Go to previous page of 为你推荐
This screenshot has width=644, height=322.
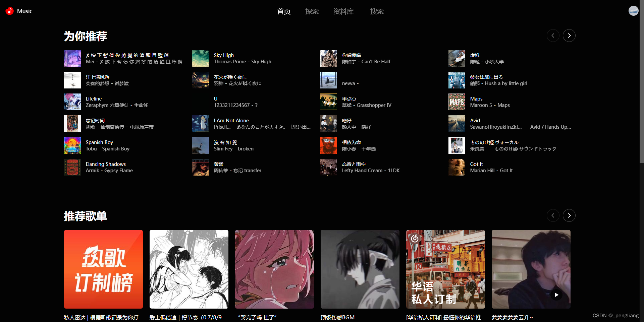pos(553,36)
